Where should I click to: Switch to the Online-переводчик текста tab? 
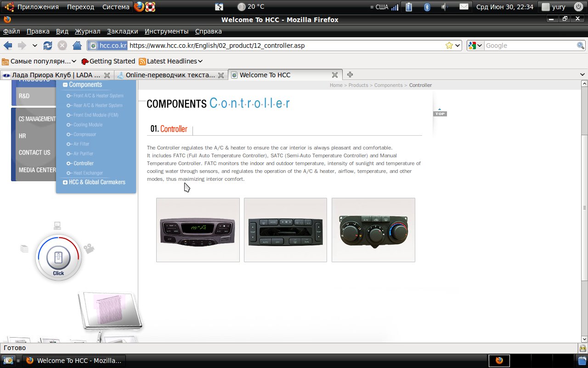(x=165, y=75)
